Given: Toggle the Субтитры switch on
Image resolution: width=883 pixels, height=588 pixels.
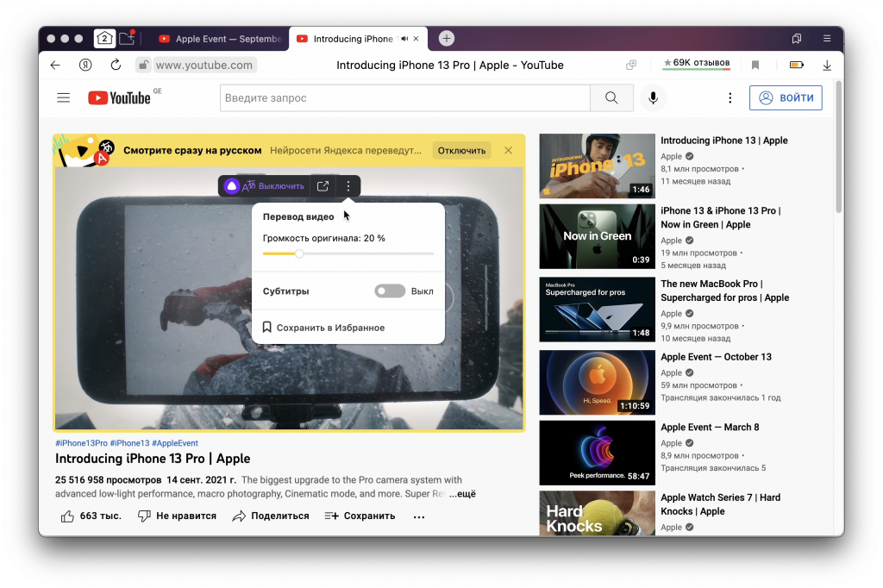Looking at the screenshot, I should click(390, 291).
